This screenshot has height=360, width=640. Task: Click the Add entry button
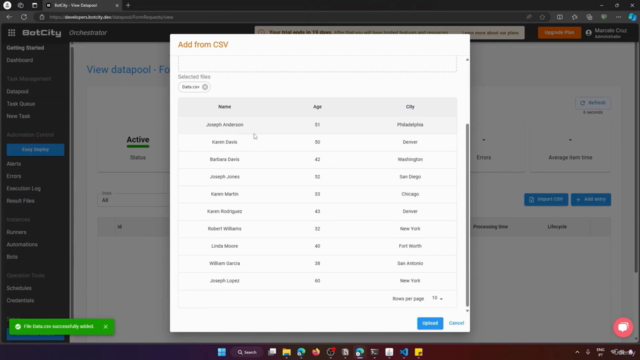click(x=591, y=199)
